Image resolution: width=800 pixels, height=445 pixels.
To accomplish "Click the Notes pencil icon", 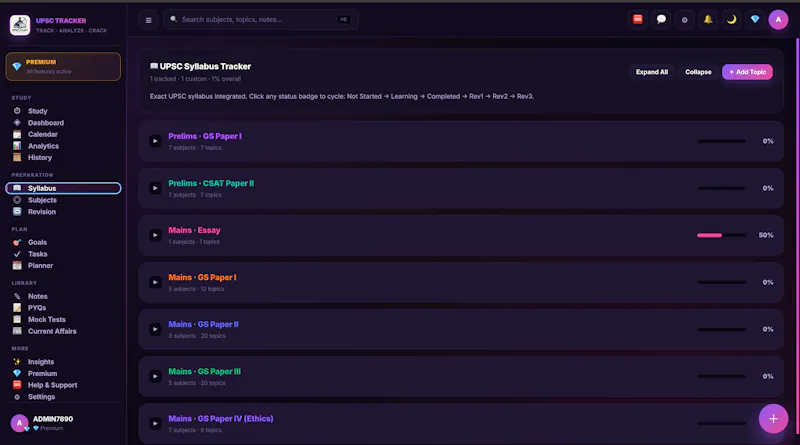I will pos(17,296).
